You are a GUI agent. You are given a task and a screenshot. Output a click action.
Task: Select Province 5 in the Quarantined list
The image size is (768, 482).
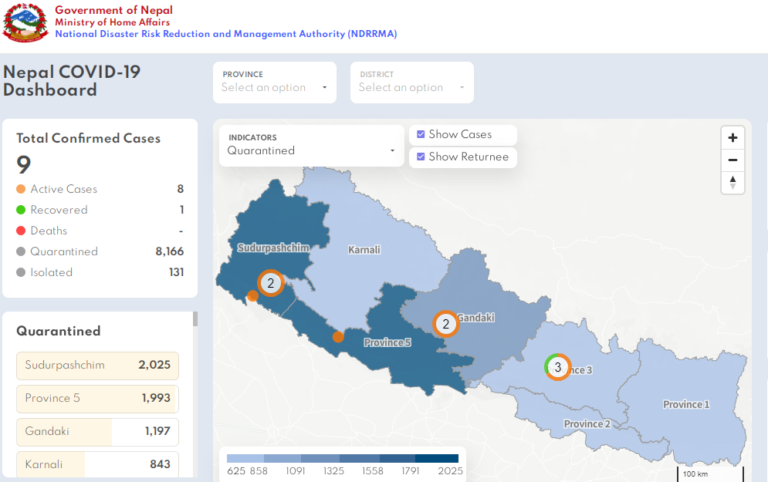point(97,399)
